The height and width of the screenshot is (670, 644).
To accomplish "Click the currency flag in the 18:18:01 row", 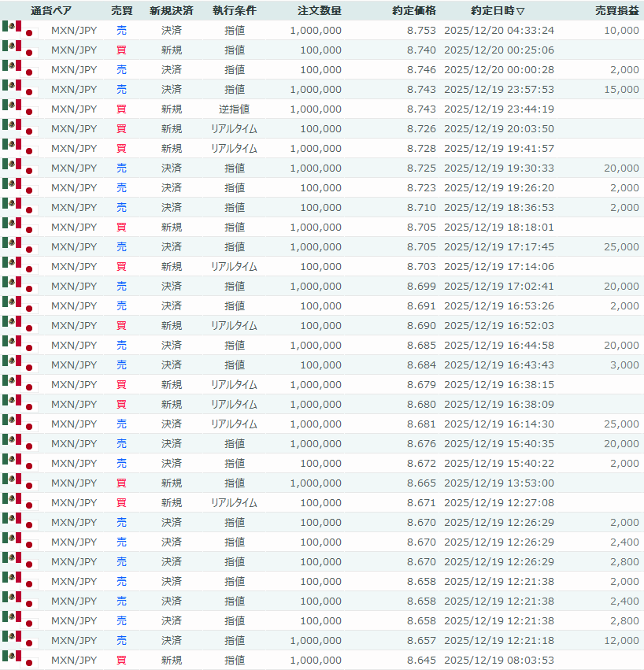I will (x=19, y=227).
